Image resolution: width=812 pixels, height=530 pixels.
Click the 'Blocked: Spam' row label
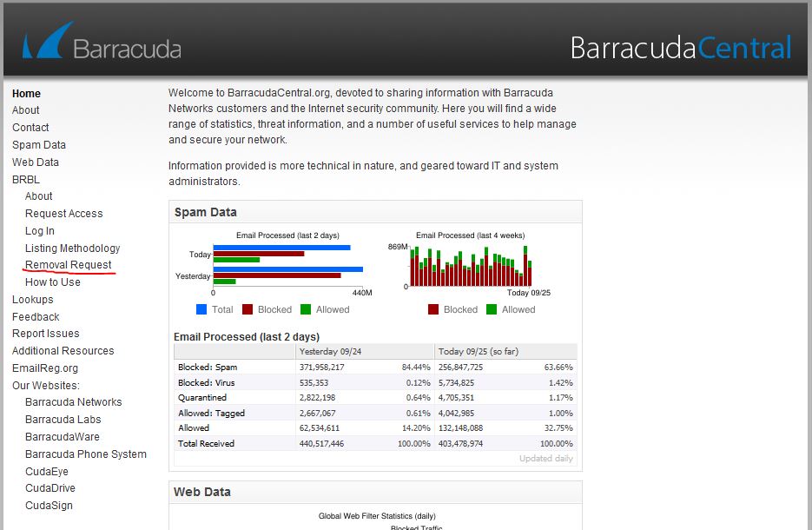pyautogui.click(x=208, y=368)
